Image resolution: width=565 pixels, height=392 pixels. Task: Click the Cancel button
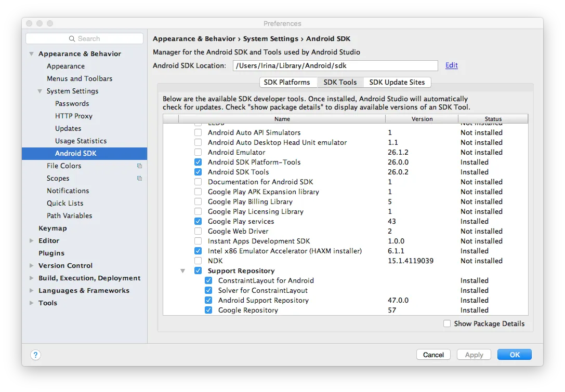433,355
